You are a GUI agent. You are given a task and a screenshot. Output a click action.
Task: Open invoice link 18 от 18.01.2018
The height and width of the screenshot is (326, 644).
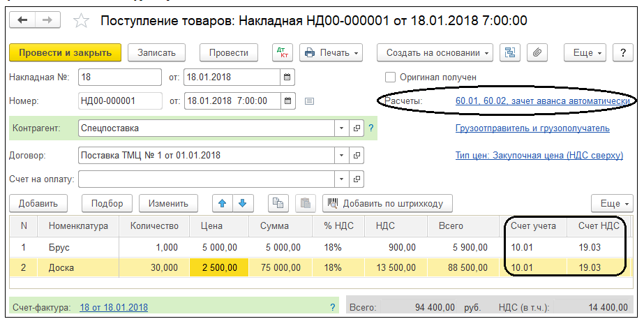point(114,307)
